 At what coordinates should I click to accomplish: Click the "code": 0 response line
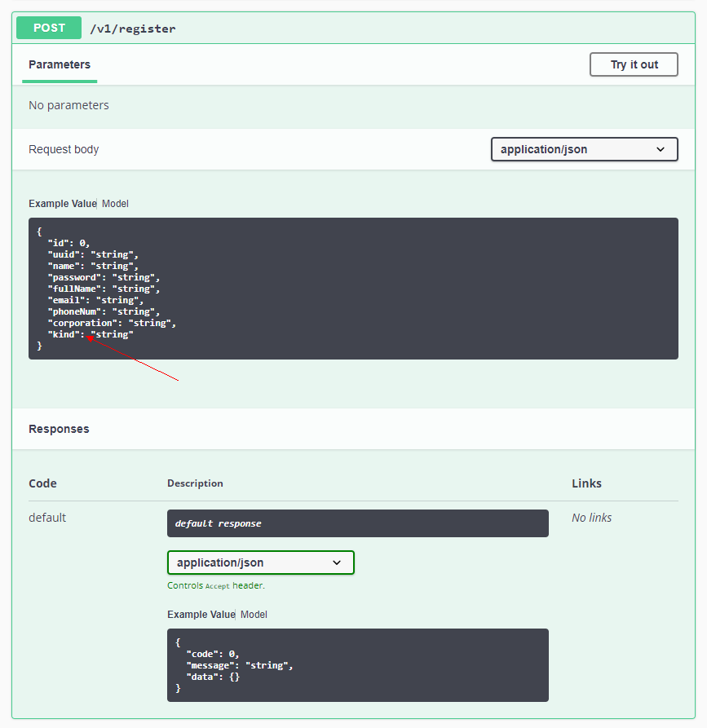(213, 654)
